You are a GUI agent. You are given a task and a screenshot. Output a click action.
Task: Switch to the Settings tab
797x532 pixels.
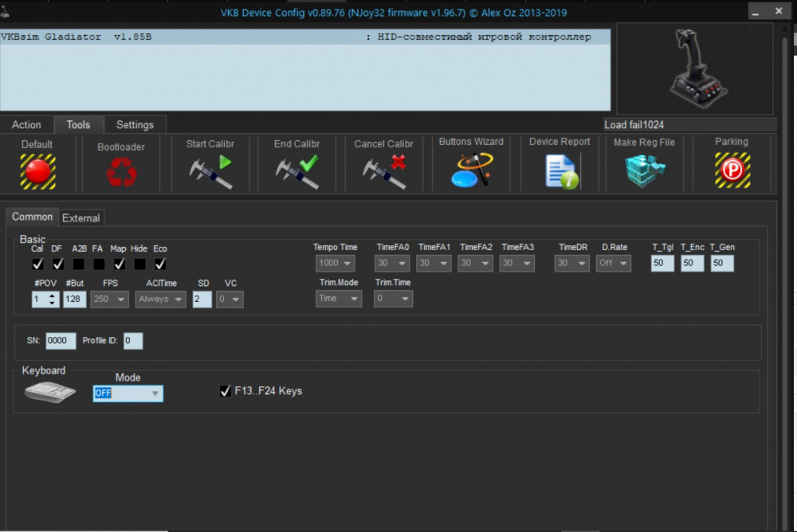tap(135, 124)
